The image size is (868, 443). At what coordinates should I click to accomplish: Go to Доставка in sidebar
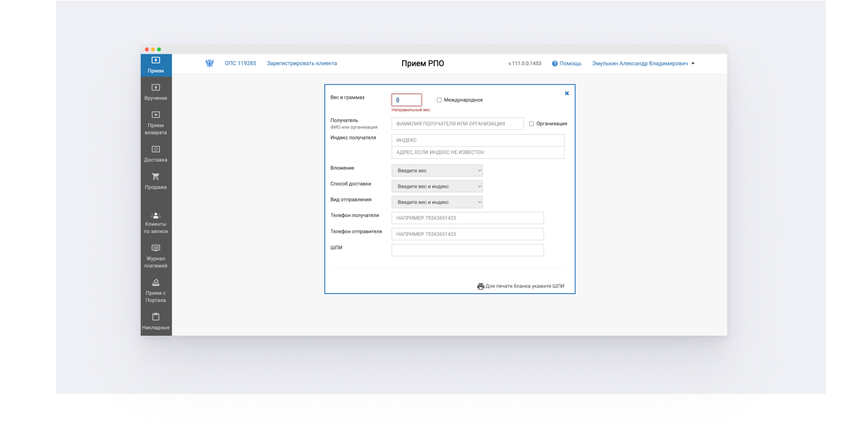(x=156, y=154)
